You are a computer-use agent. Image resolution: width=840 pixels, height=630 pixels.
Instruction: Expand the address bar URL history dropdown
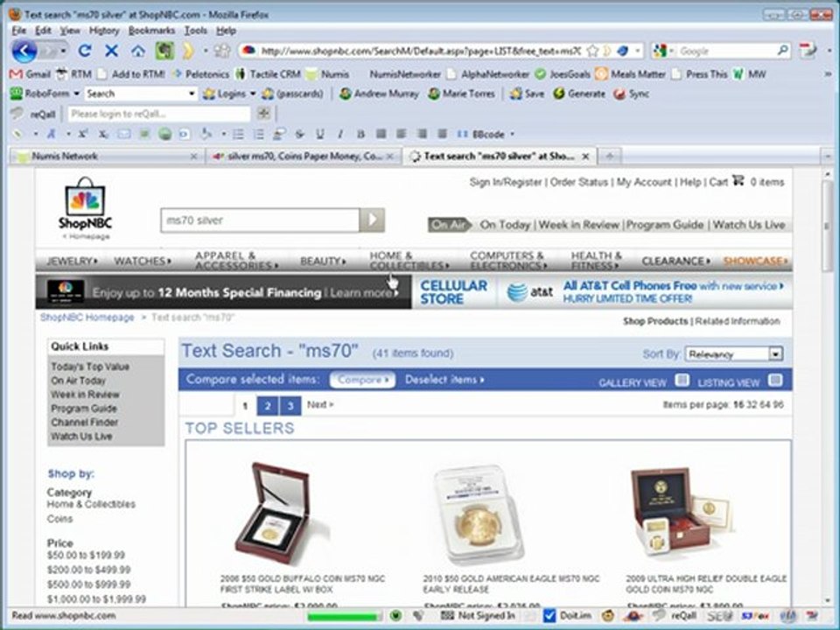pos(638,51)
